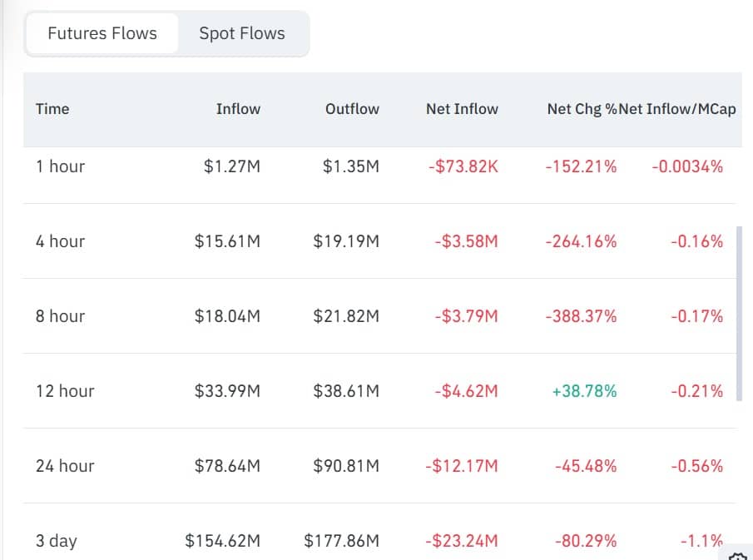Click the $38.61M outflow value
This screenshot has height=560, width=753.
click(346, 391)
